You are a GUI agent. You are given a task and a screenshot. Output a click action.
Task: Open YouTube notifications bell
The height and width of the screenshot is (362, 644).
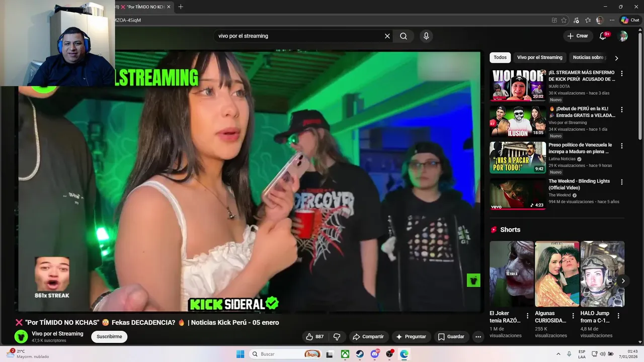tap(603, 36)
